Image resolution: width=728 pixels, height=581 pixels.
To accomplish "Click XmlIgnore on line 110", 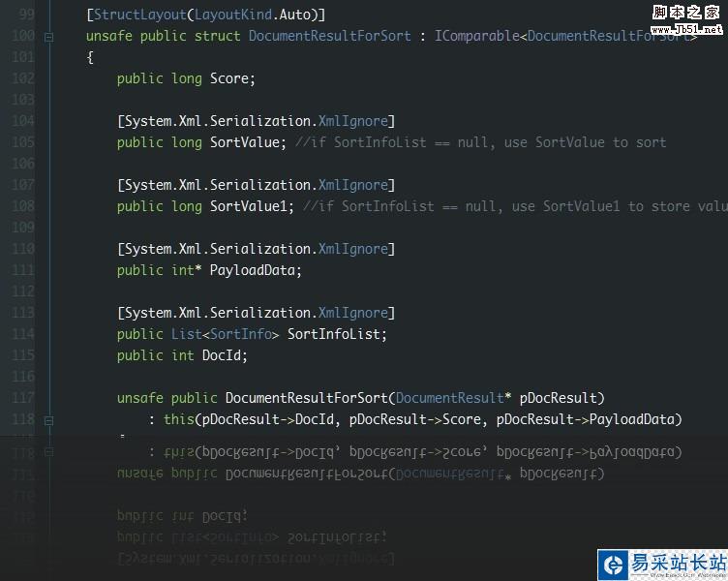I will click(x=352, y=250).
